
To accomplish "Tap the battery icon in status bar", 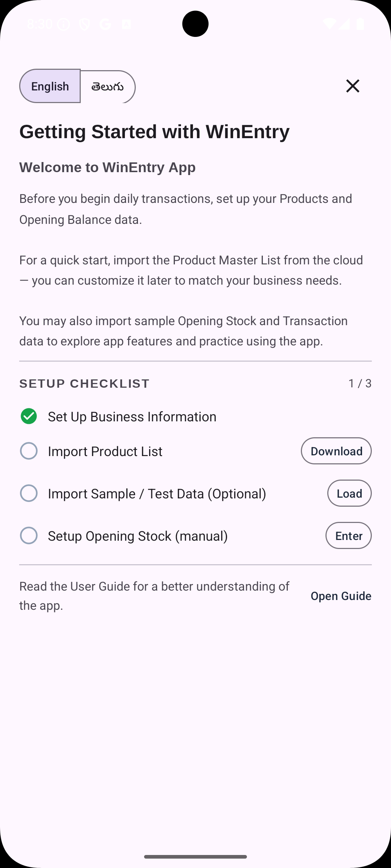I will [360, 24].
